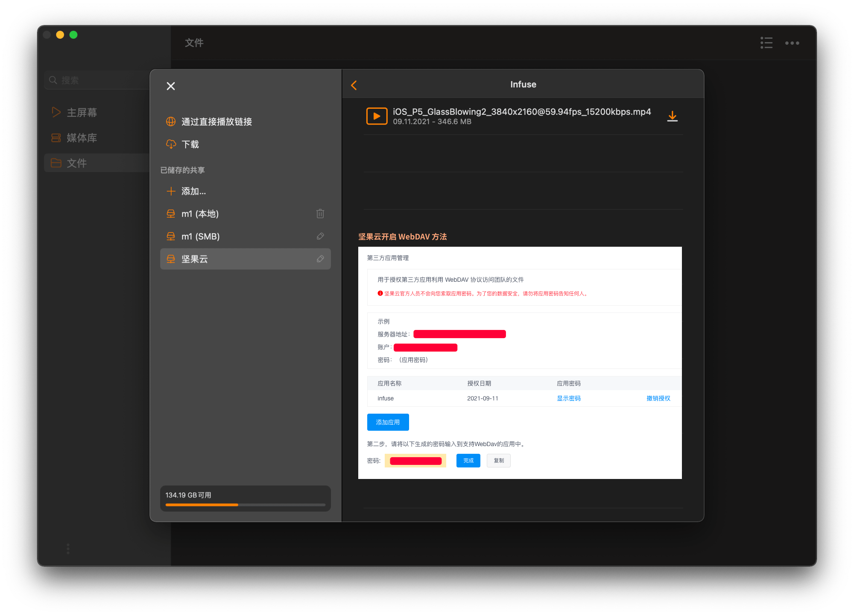Screen dimensions: 854x616
Task: Click the 坚果云开启 WebDAV 方法 heading
Action: pos(402,237)
